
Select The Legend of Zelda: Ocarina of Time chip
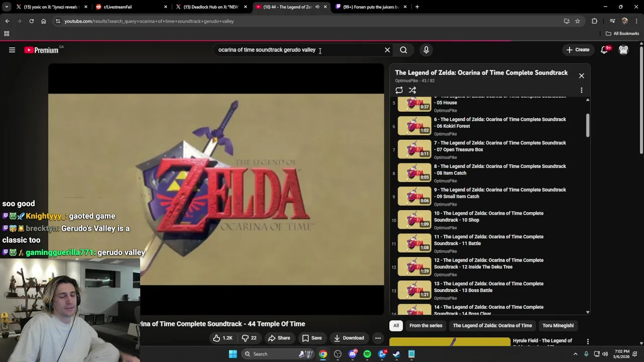492,325
